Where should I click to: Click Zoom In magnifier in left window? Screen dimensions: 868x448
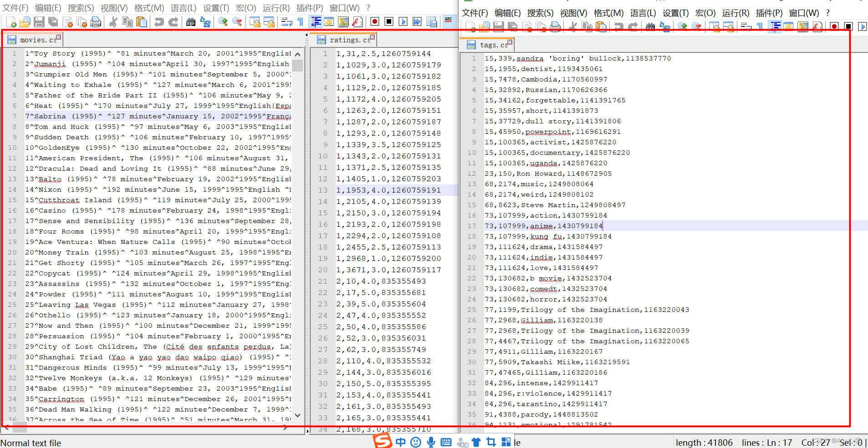coord(223,22)
